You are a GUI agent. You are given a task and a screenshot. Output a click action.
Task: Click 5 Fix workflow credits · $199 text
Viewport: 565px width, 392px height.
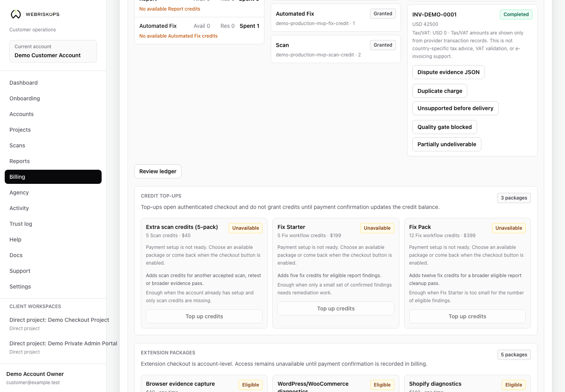pyautogui.click(x=309, y=236)
